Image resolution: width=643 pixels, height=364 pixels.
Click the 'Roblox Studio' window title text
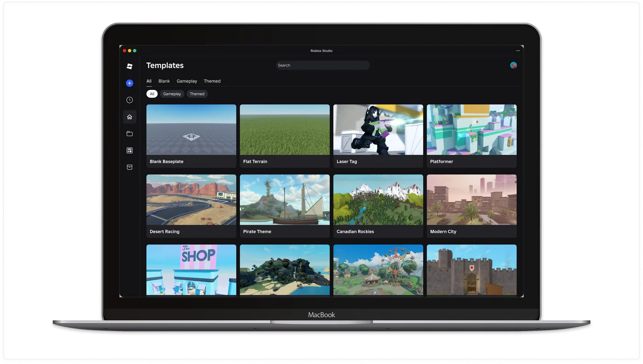click(321, 51)
